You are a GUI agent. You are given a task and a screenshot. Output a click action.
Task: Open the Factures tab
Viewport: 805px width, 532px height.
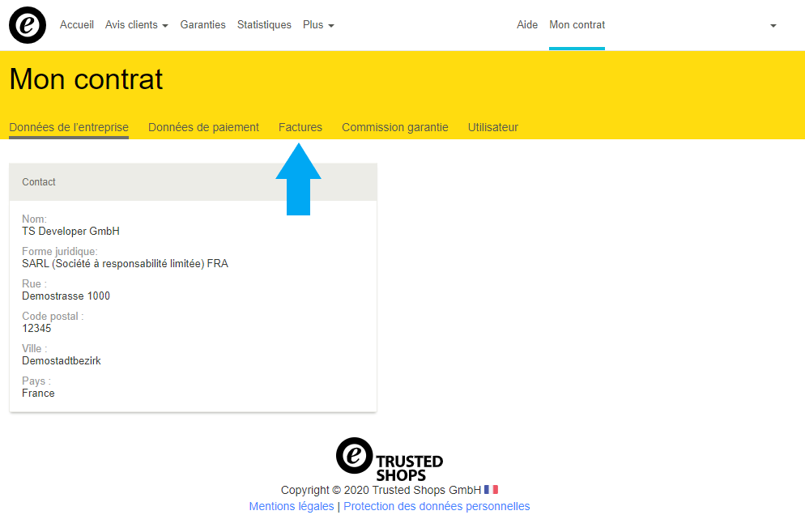[300, 127]
